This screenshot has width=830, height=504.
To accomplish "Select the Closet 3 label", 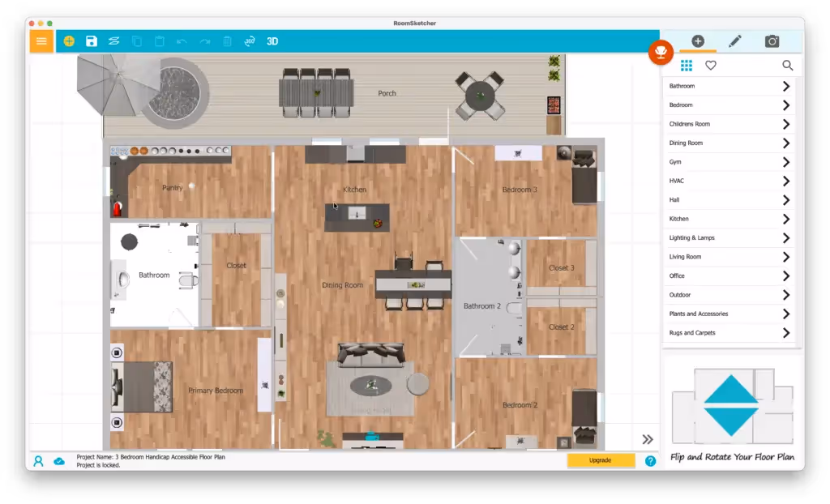I will click(562, 268).
